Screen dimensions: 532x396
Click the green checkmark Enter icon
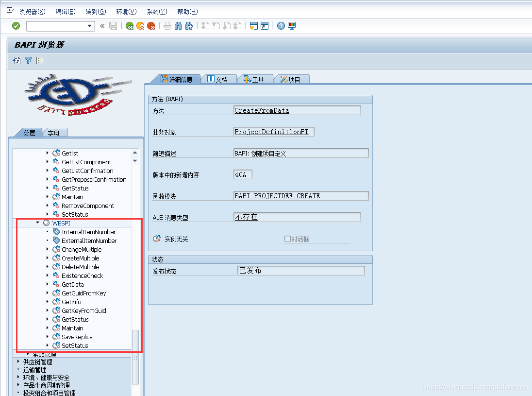click(16, 26)
